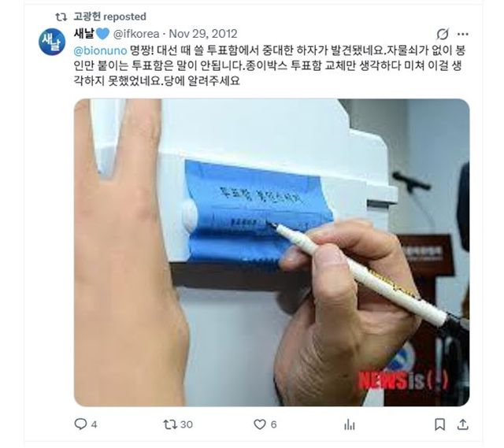This screenshot has width=504, height=448.
Task: Click the repost count 30
Action: point(187,424)
